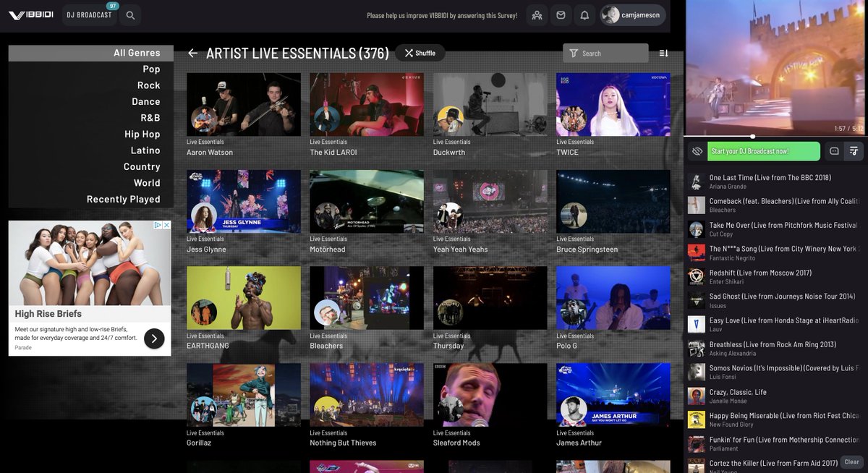The image size is (868, 473).
Task: Hide the video with eye-slash icon
Action: pos(697,151)
